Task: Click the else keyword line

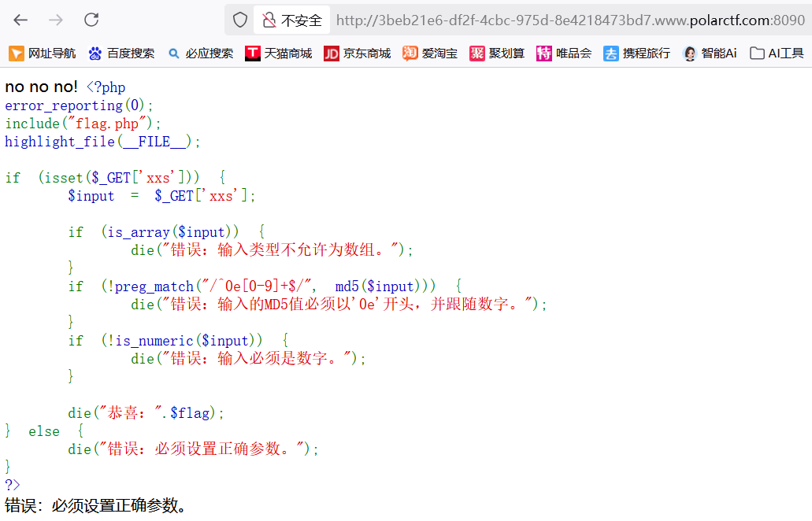Action: 44,431
